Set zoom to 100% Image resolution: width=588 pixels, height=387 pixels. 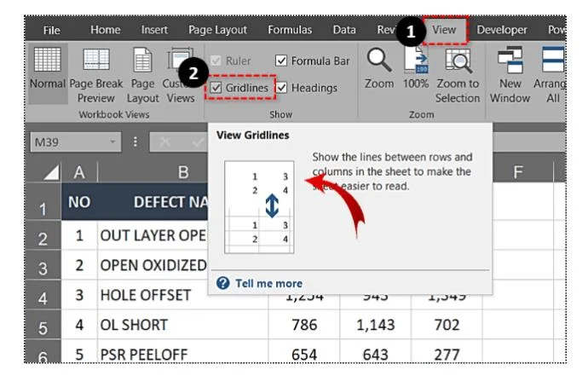coord(416,68)
